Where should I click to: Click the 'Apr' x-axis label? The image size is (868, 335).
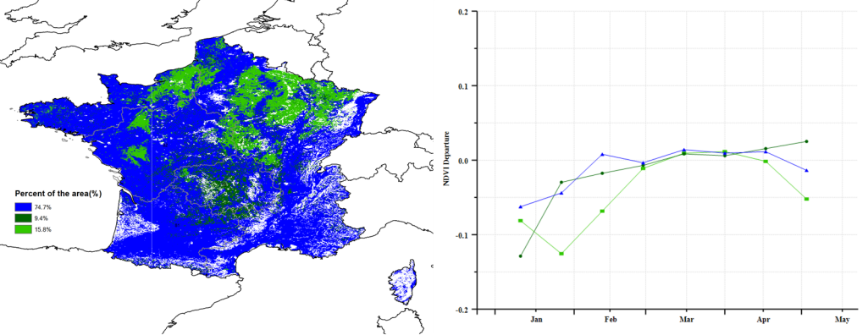coord(763,320)
